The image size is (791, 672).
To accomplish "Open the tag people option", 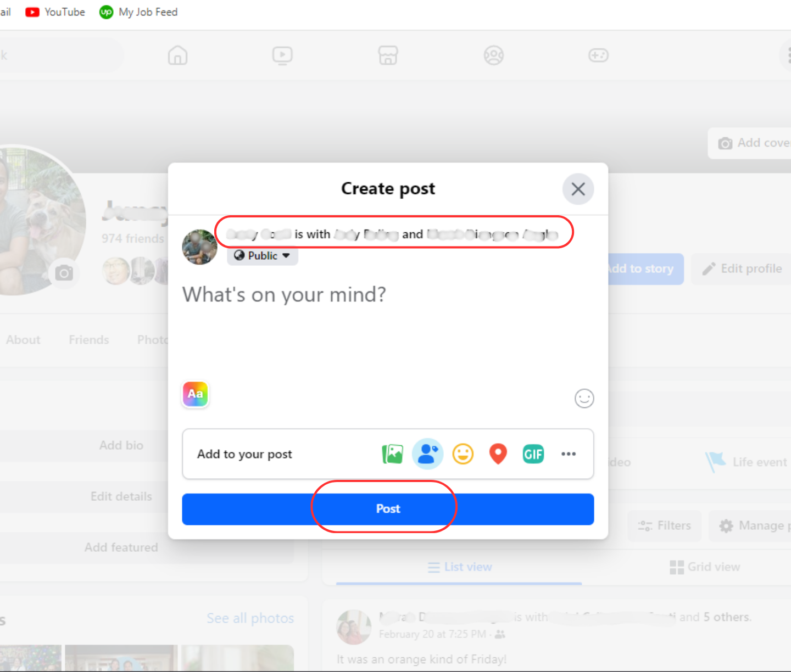I will click(428, 454).
